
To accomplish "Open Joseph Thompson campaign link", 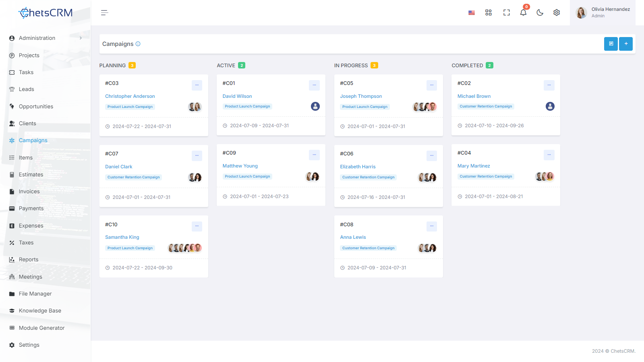I will pos(361,96).
